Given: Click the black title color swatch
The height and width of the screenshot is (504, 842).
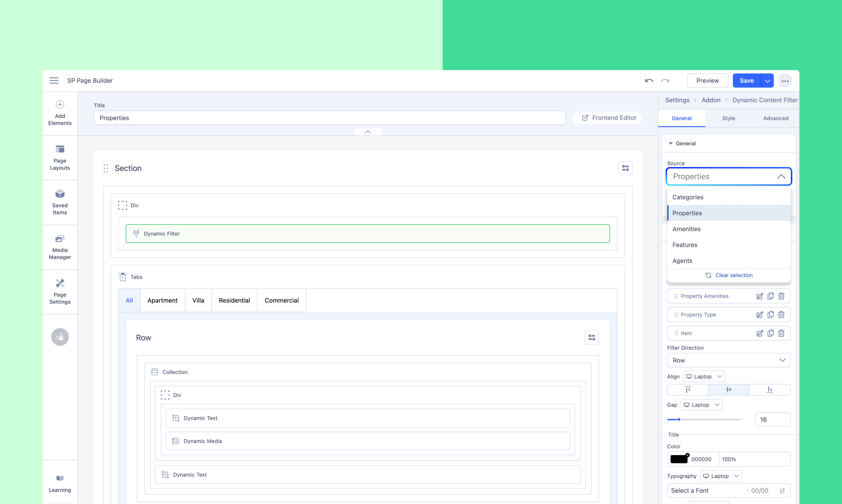Looking at the screenshot, I should tap(679, 459).
